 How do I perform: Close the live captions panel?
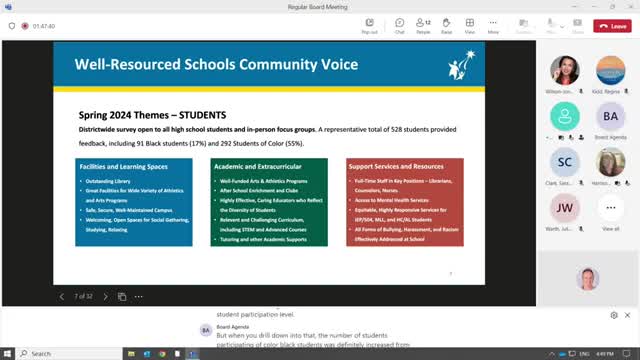pos(627,315)
